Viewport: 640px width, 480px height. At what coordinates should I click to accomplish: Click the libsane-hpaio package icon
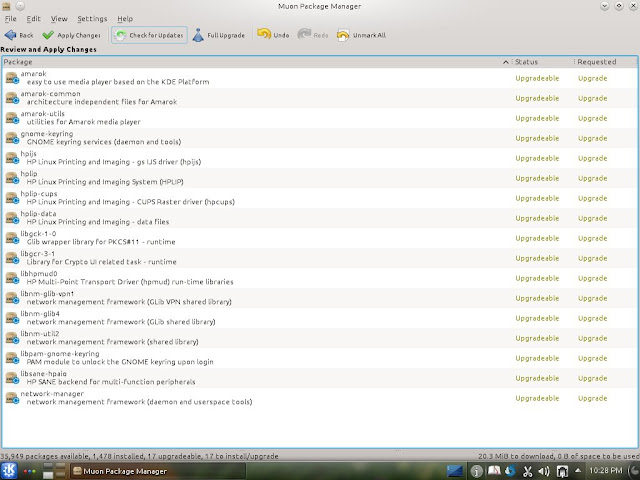[12, 378]
